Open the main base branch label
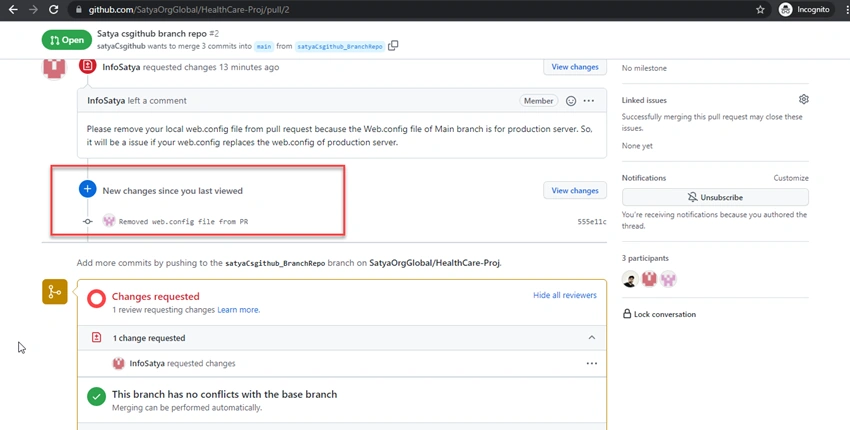 pos(264,47)
